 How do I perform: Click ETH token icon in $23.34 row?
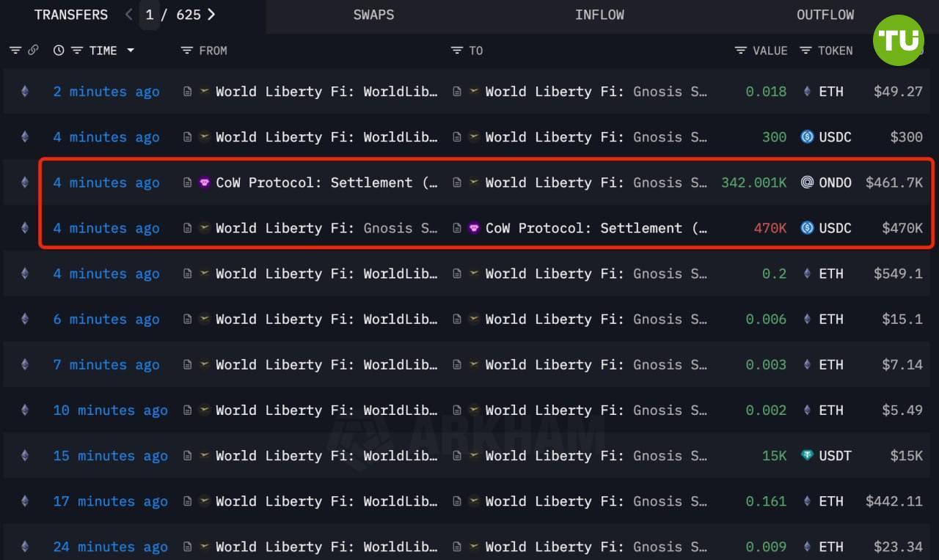807,546
